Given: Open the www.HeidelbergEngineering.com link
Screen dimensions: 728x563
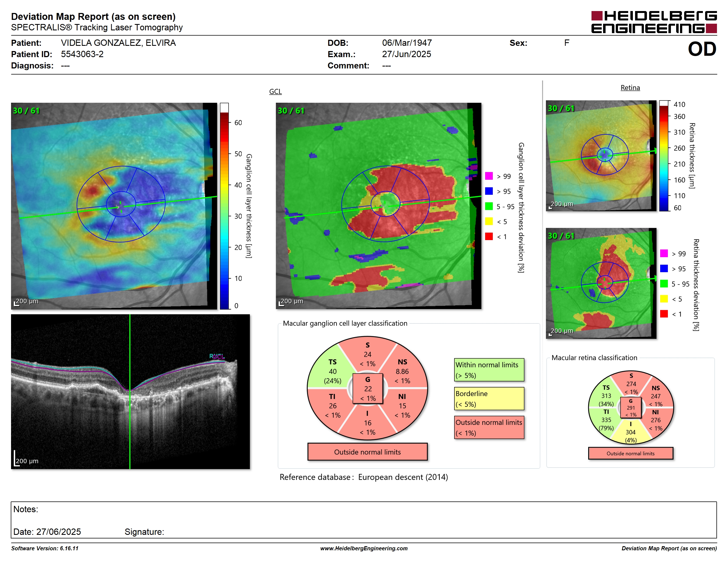Looking at the screenshot, I should tap(364, 548).
